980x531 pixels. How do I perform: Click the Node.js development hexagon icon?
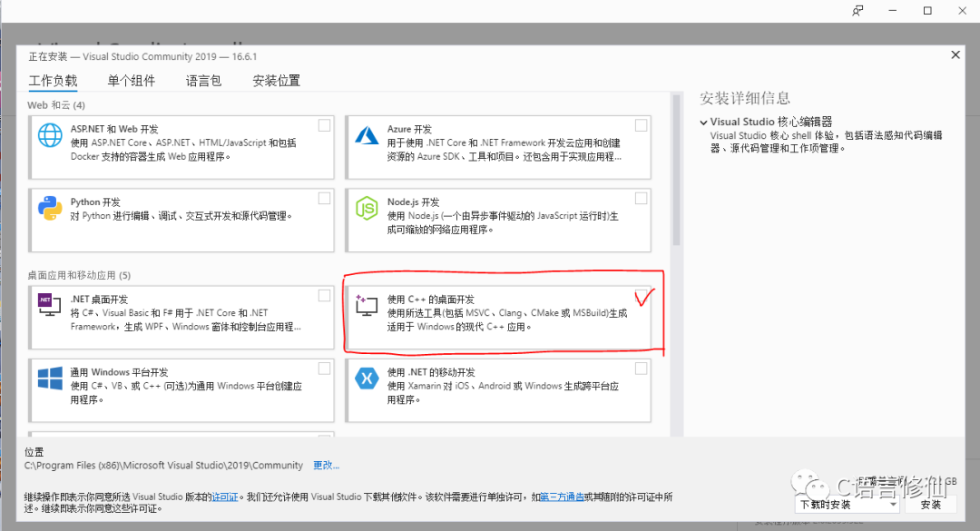coord(367,208)
